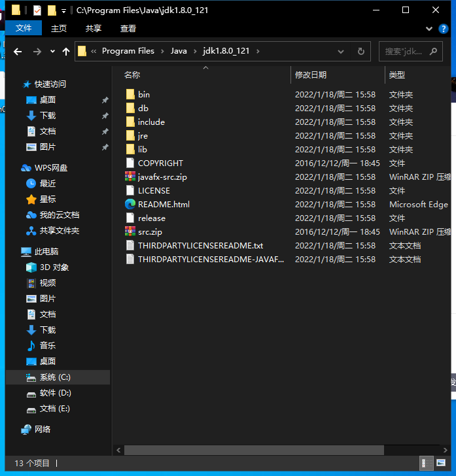Click the Properties quick access toolbar icon

click(37, 10)
